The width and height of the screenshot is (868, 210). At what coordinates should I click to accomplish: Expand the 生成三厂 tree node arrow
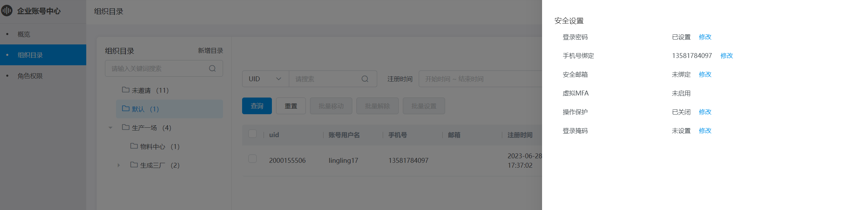[x=119, y=165]
